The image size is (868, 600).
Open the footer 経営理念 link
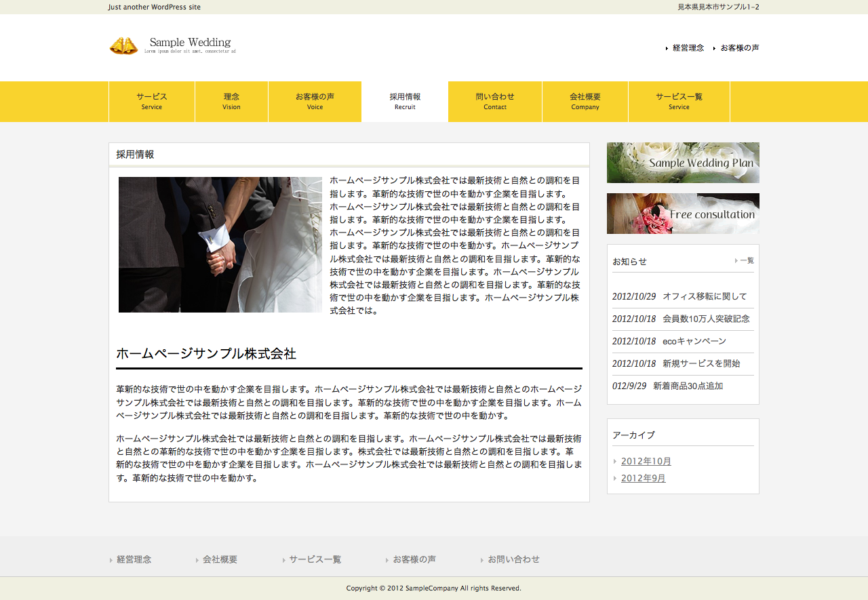click(134, 559)
